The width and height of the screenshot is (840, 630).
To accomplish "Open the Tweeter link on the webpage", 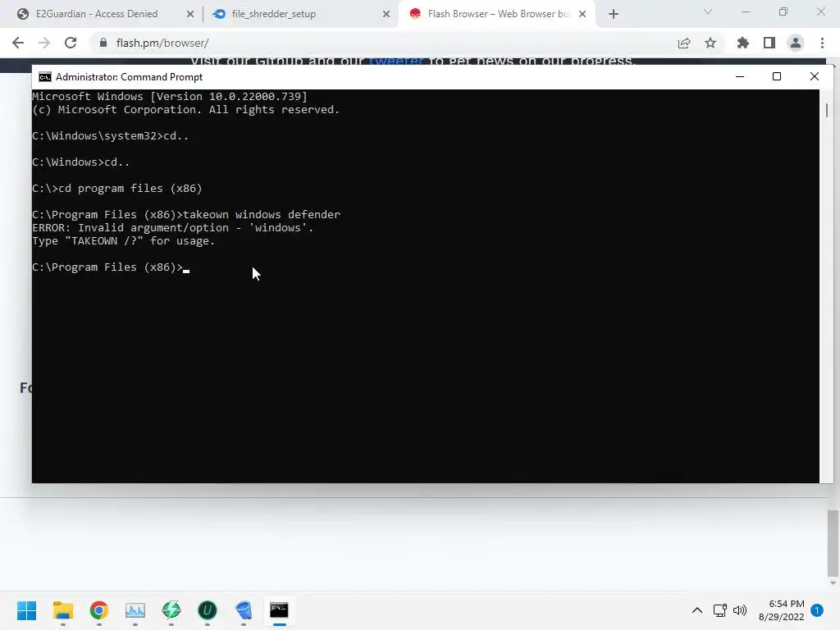I will coord(397,61).
